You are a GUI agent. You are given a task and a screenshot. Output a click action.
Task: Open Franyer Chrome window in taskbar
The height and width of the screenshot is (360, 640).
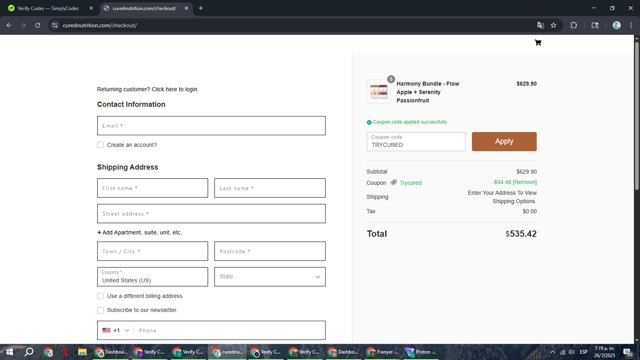[x=382, y=352]
